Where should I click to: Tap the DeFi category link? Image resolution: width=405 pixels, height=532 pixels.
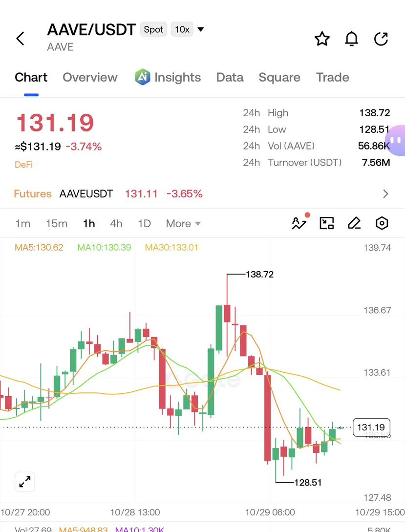(x=23, y=165)
